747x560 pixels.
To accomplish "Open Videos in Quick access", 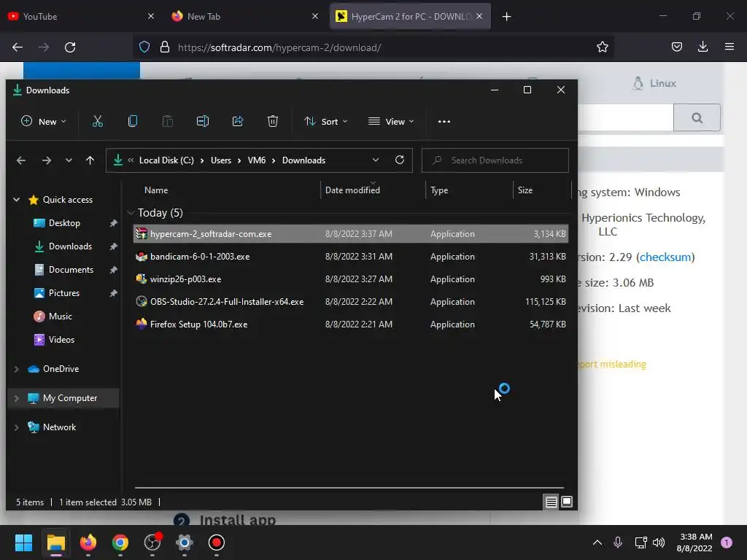I will (x=61, y=340).
